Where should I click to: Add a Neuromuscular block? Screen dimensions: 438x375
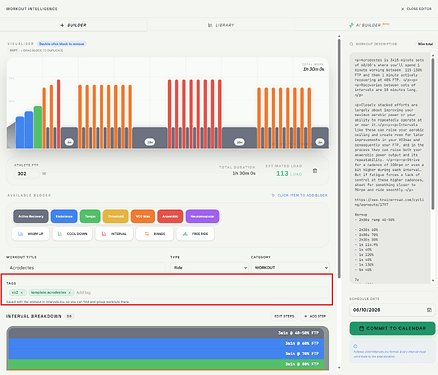[x=202, y=216]
